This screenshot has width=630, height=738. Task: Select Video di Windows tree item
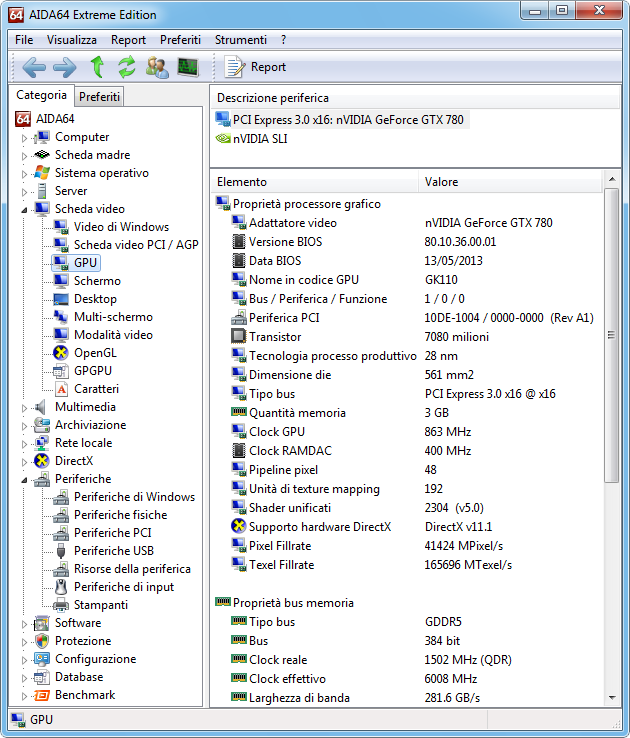coord(121,227)
